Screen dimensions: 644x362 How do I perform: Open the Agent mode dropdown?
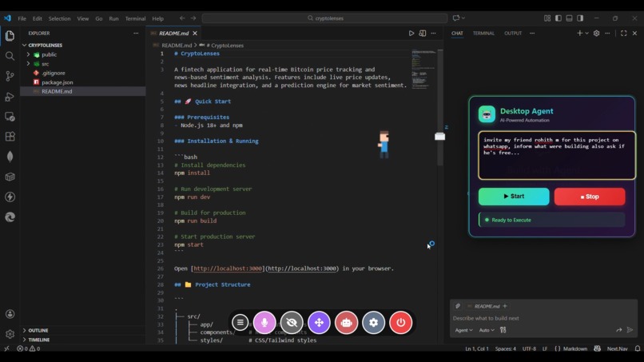pyautogui.click(x=463, y=330)
